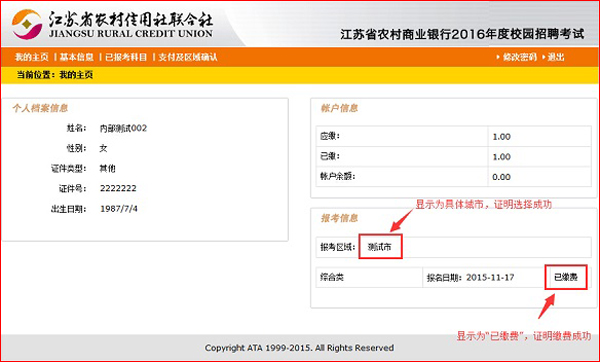Select the 帐户余额 value 0.00
The height and width of the screenshot is (362, 600).
(501, 177)
